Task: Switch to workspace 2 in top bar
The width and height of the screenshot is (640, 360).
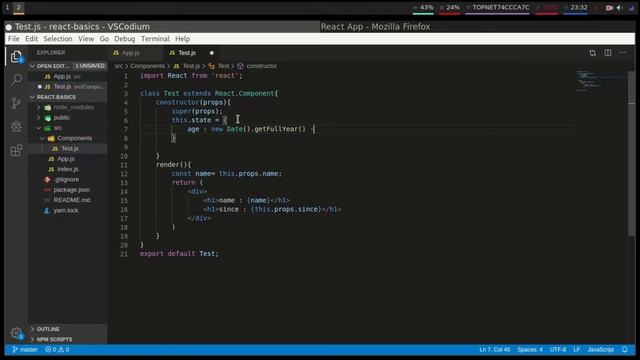Action: pos(18,7)
